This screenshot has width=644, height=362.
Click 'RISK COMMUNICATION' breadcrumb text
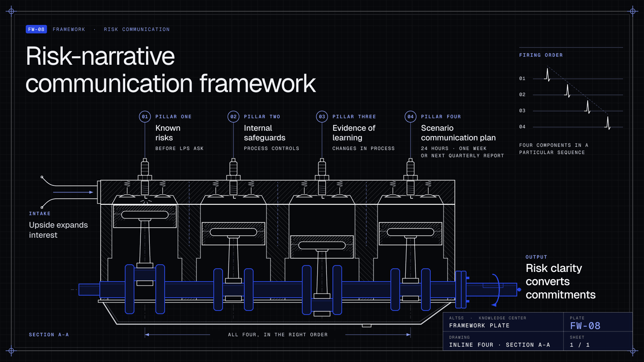pos(137,29)
